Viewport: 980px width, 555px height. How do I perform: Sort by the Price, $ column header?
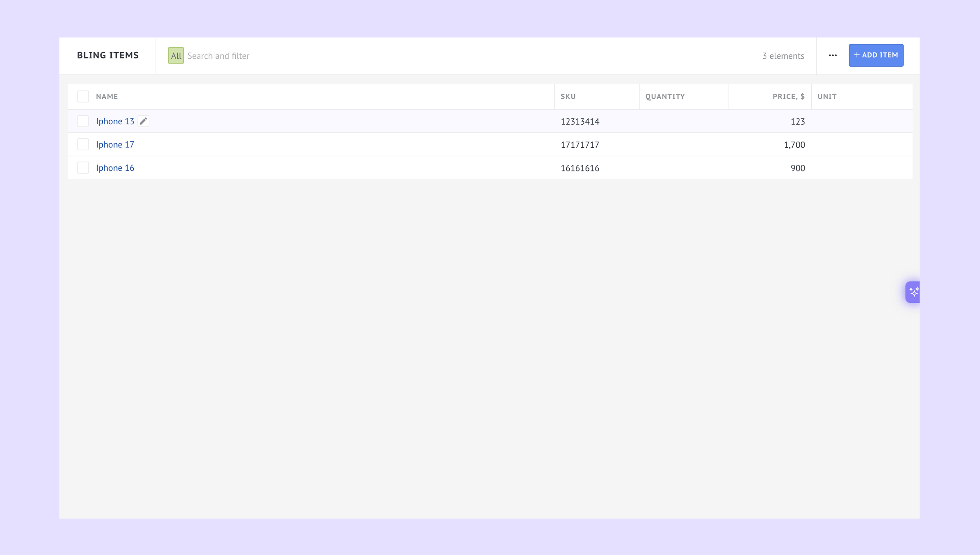click(788, 97)
